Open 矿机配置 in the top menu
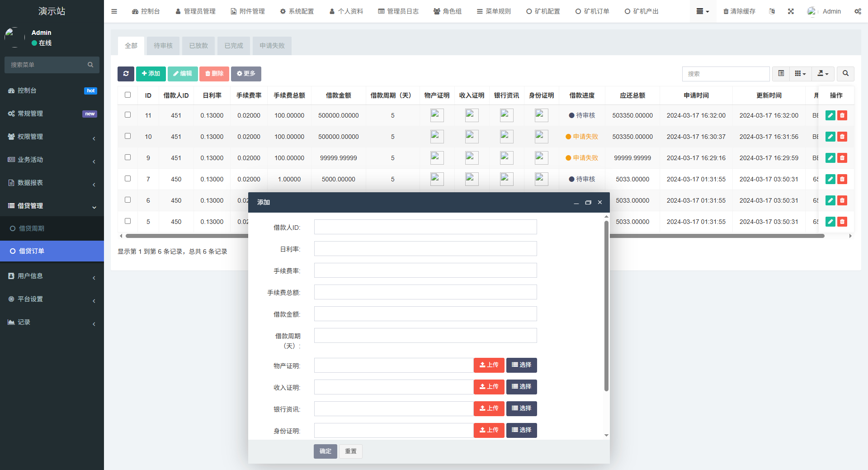 [x=543, y=11]
